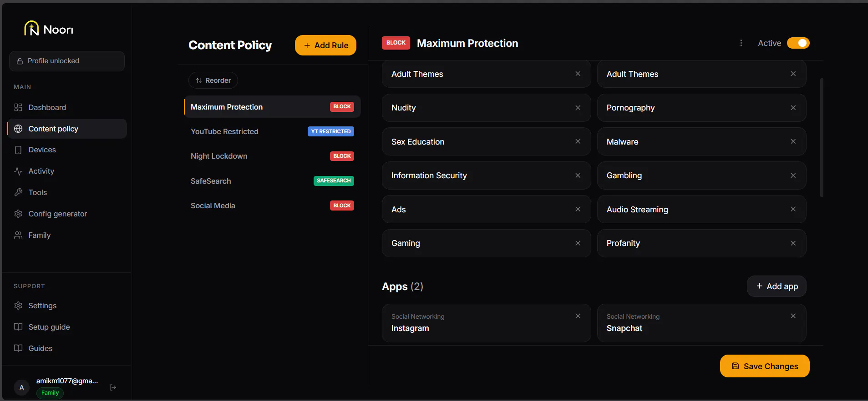Click the Reorder rules button
Image resolution: width=868 pixels, height=401 pixels.
pyautogui.click(x=213, y=80)
